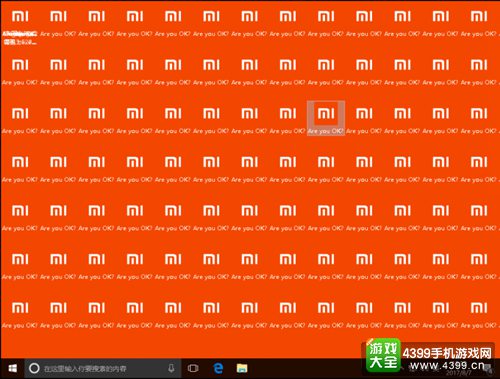
Task: Focus the taskbar search input field
Action: tap(103, 368)
